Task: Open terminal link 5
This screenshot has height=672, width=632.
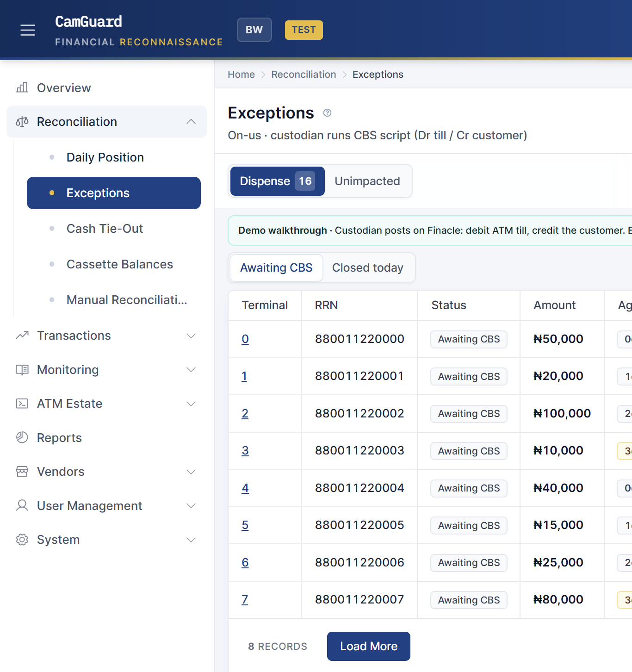Action: pos(245,525)
